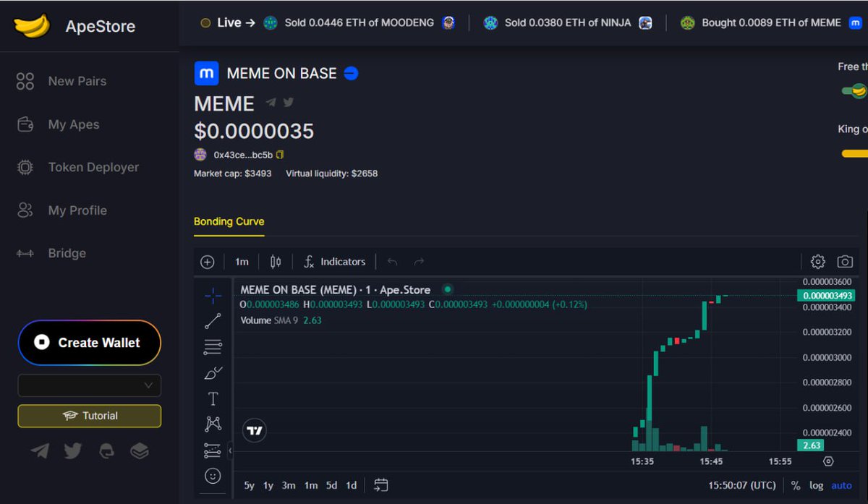Select the brush drawing tool
This screenshot has height=504, width=868.
pyautogui.click(x=213, y=373)
